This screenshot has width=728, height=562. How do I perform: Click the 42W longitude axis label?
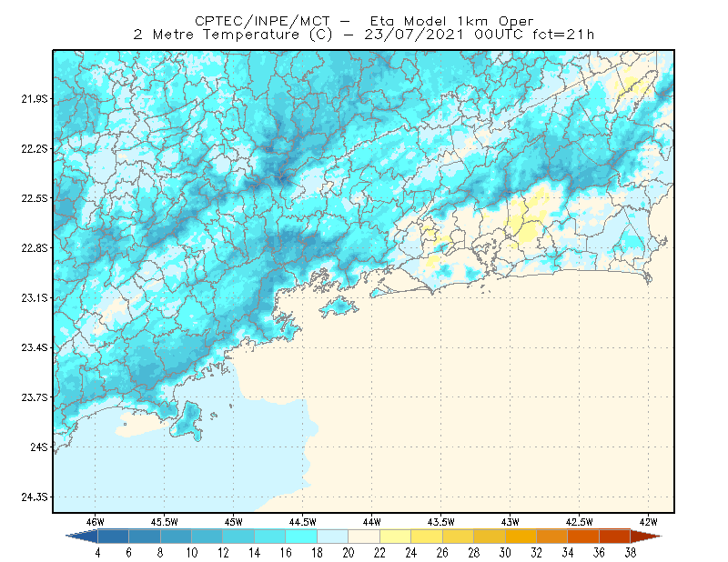[648, 522]
